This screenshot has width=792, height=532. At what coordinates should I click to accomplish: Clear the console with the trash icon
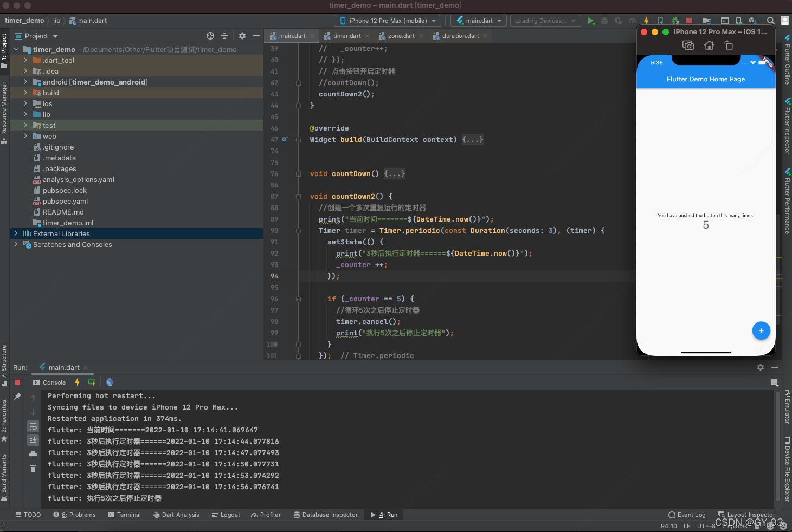(33, 468)
